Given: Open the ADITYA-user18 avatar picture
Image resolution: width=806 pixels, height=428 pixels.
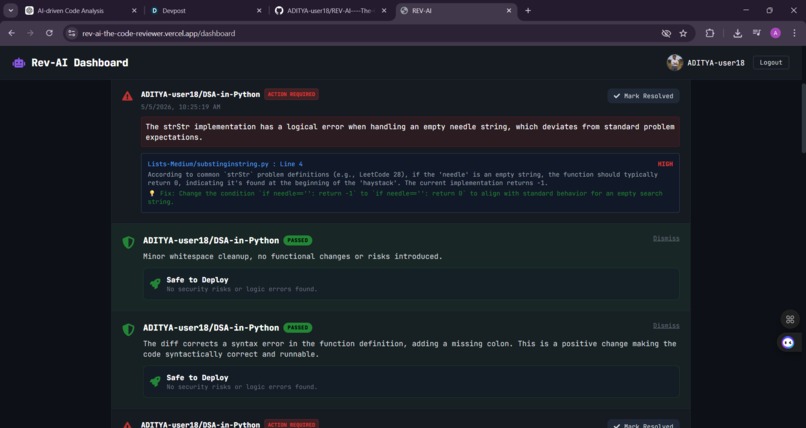Looking at the screenshot, I should [x=674, y=63].
